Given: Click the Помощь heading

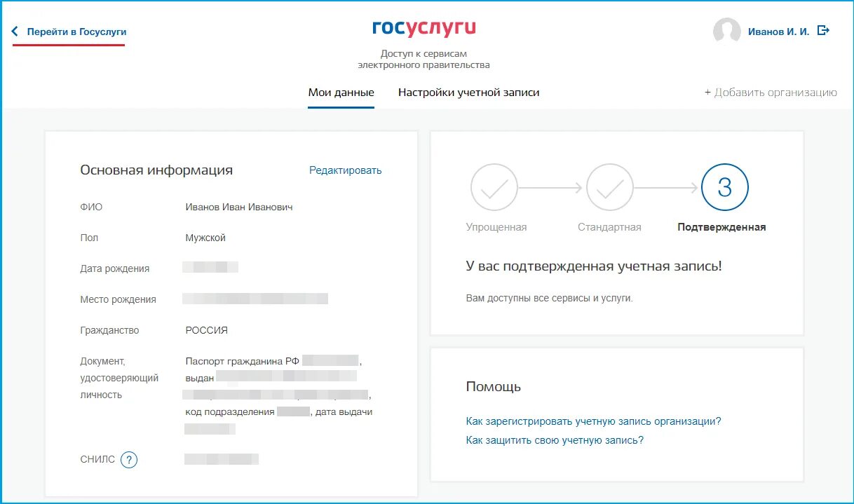Looking at the screenshot, I should (494, 387).
